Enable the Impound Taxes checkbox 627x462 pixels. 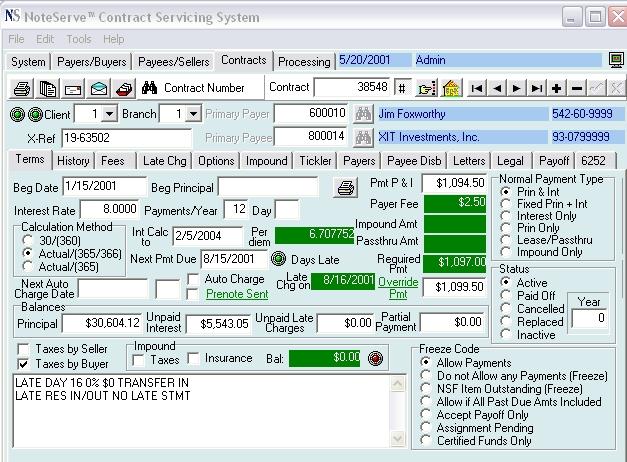click(138, 360)
